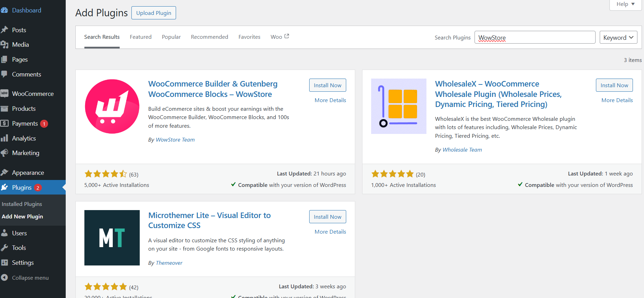Click WowStore compatibility check mark text
The height and width of the screenshot is (298, 644).
288,185
